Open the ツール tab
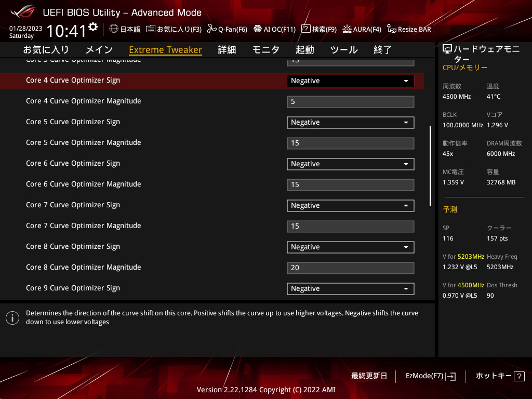532x399 pixels. click(344, 50)
